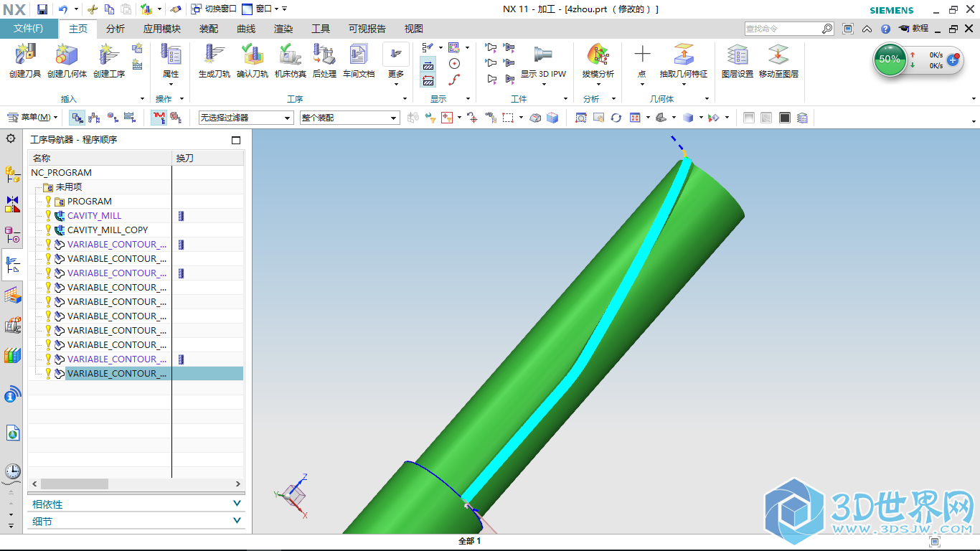Click 切换窗口 (Switch Window) button

point(213,9)
